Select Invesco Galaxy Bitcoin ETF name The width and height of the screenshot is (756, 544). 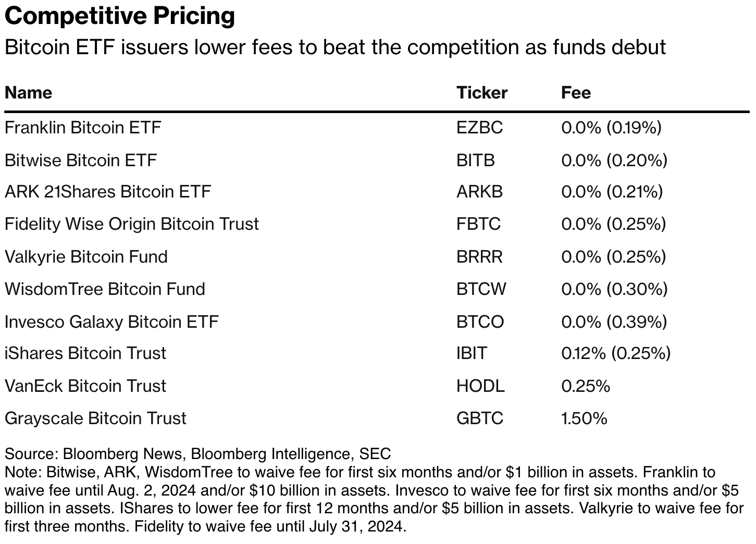[111, 322]
